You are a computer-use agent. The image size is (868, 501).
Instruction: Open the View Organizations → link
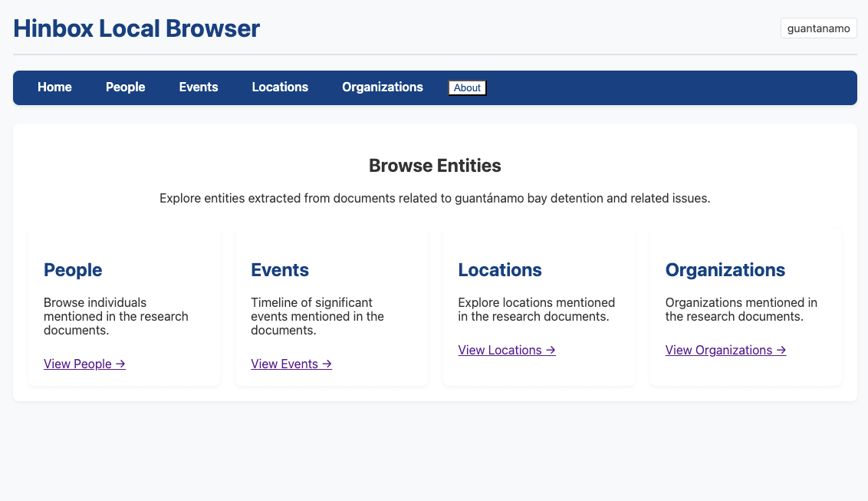pos(725,351)
